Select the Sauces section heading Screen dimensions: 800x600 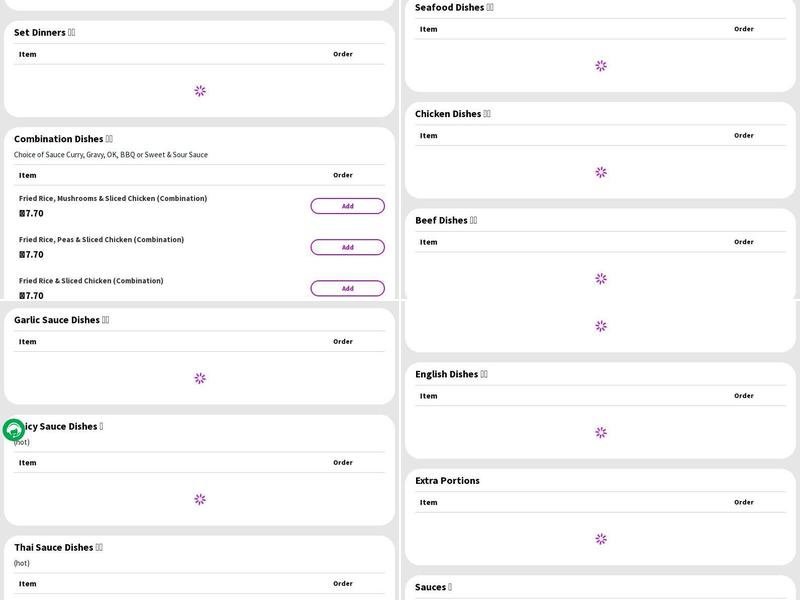tap(433, 587)
